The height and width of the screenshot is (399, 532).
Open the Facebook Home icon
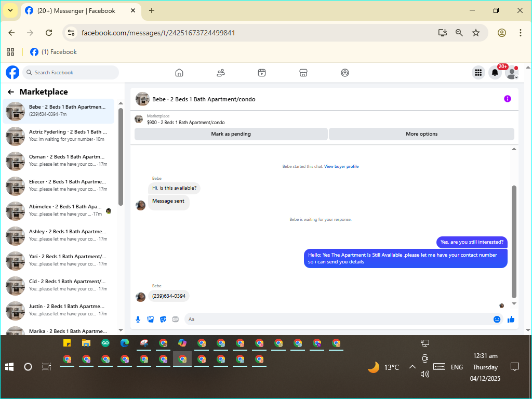[x=179, y=73]
